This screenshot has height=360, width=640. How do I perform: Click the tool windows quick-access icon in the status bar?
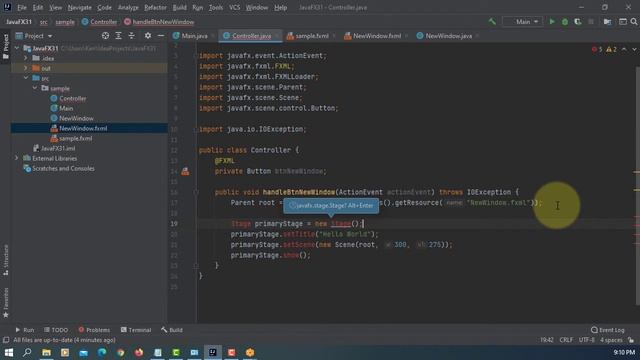pos(6,340)
